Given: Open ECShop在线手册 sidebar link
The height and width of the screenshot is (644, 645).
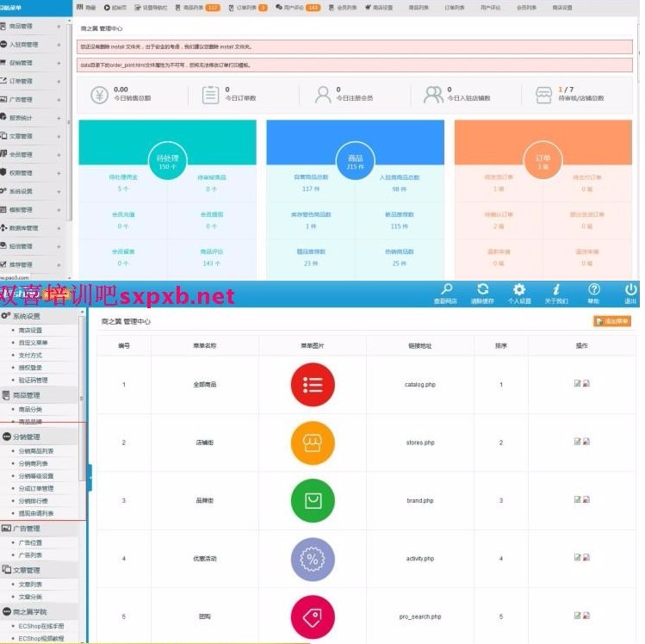Looking at the screenshot, I should point(41,626).
